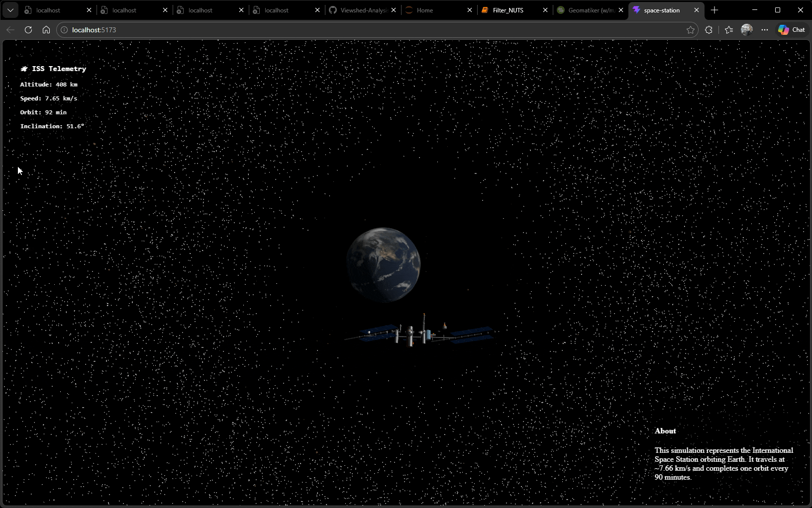
Task: Switch to the Viewshed-Analysis tab
Action: point(360,10)
